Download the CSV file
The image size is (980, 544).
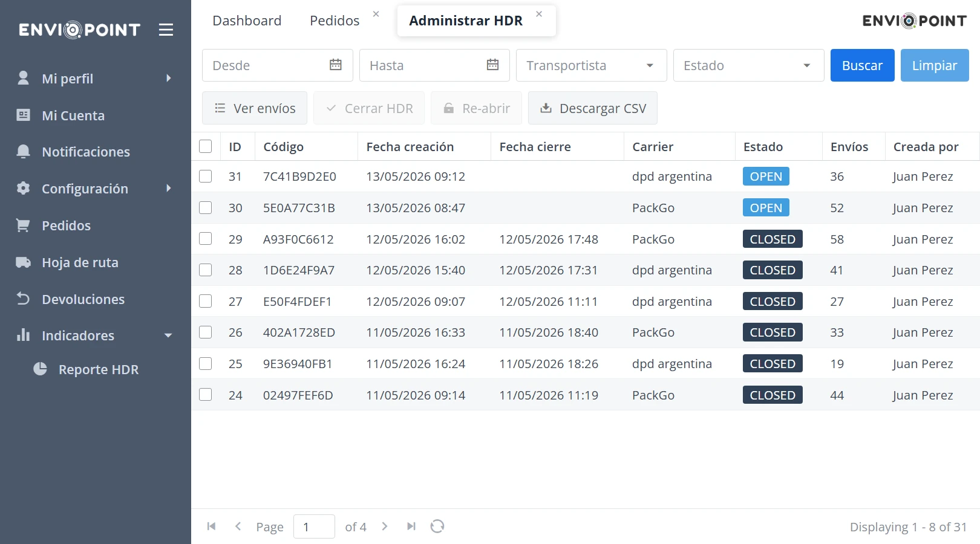click(593, 108)
